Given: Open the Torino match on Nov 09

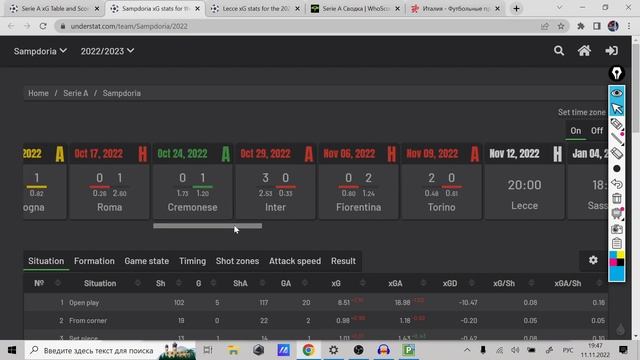Looking at the screenshot, I should [442, 181].
